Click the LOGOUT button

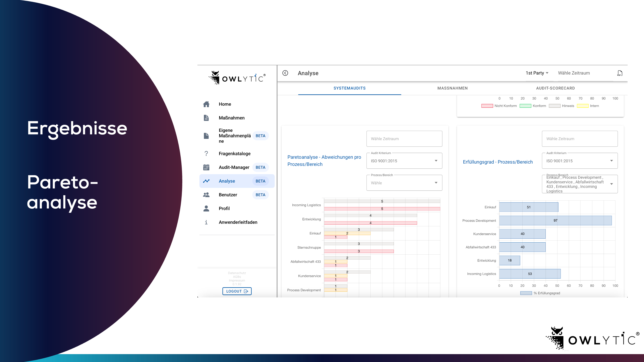click(237, 291)
